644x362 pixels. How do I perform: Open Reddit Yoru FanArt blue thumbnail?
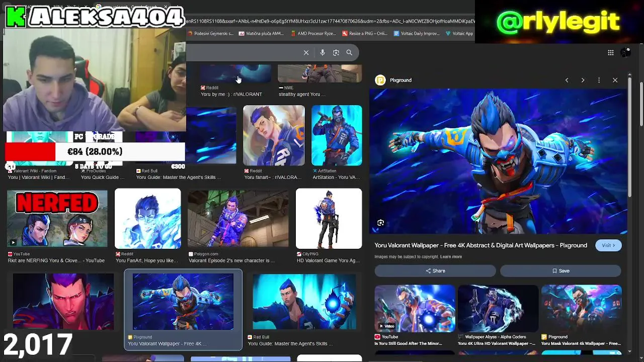[x=147, y=219]
